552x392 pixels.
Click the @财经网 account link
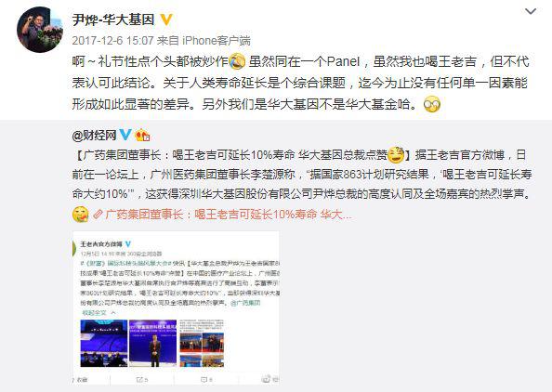pyautogui.click(x=95, y=135)
